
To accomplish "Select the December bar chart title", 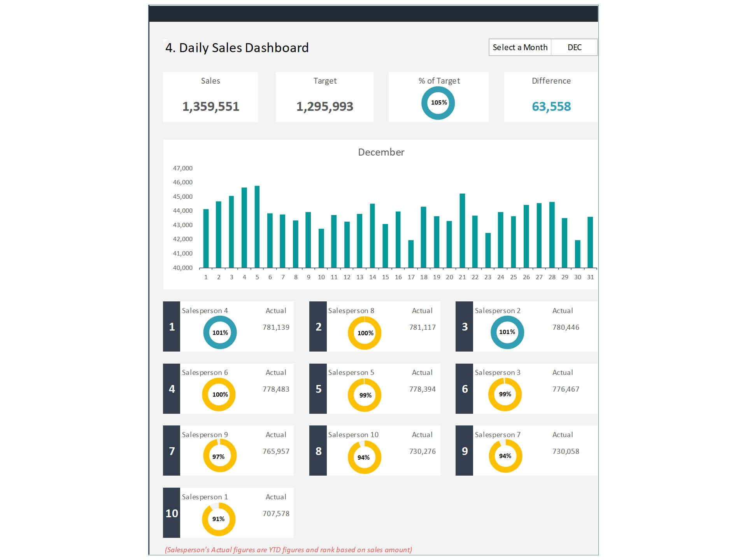I will pos(381,152).
